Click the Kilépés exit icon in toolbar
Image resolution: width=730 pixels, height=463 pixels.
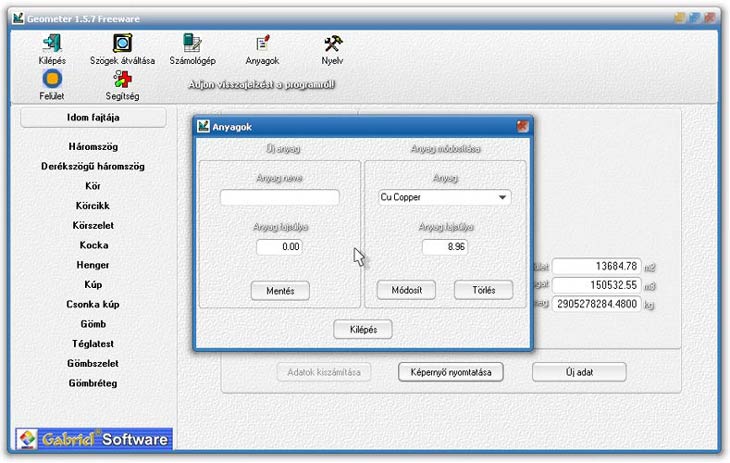tap(51, 43)
